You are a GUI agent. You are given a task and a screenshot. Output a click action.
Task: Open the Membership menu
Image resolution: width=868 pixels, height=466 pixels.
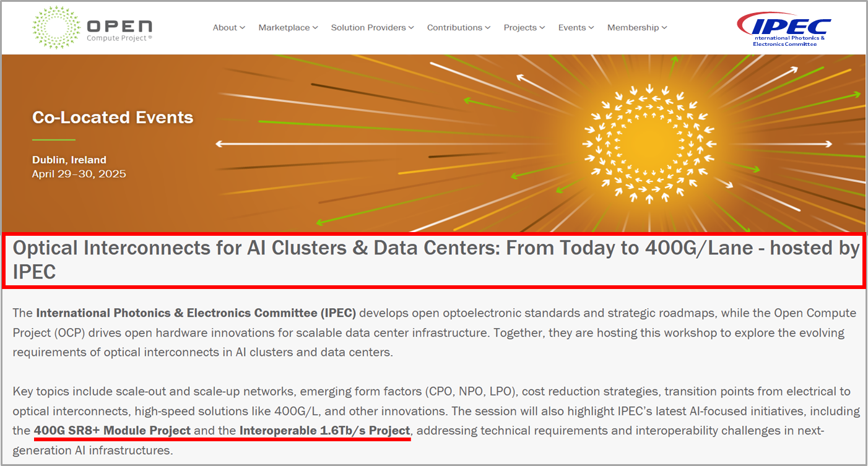click(x=637, y=28)
